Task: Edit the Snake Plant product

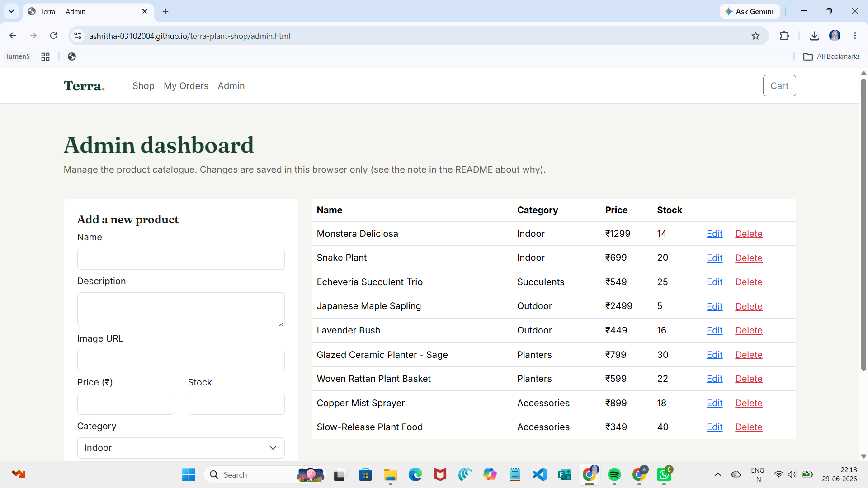Action: 714,258
